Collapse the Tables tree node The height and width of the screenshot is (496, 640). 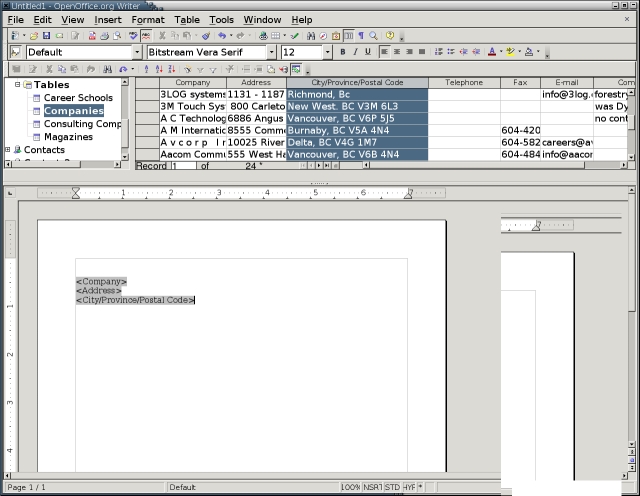click(17, 85)
